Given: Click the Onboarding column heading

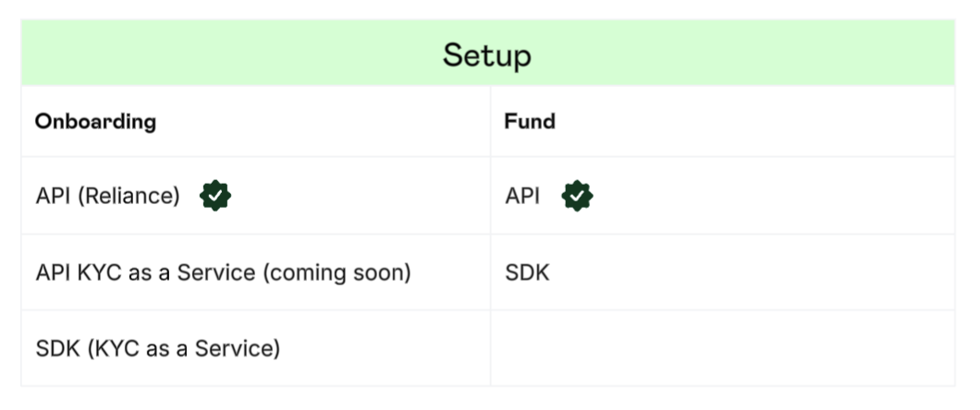Looking at the screenshot, I should pos(95,121).
